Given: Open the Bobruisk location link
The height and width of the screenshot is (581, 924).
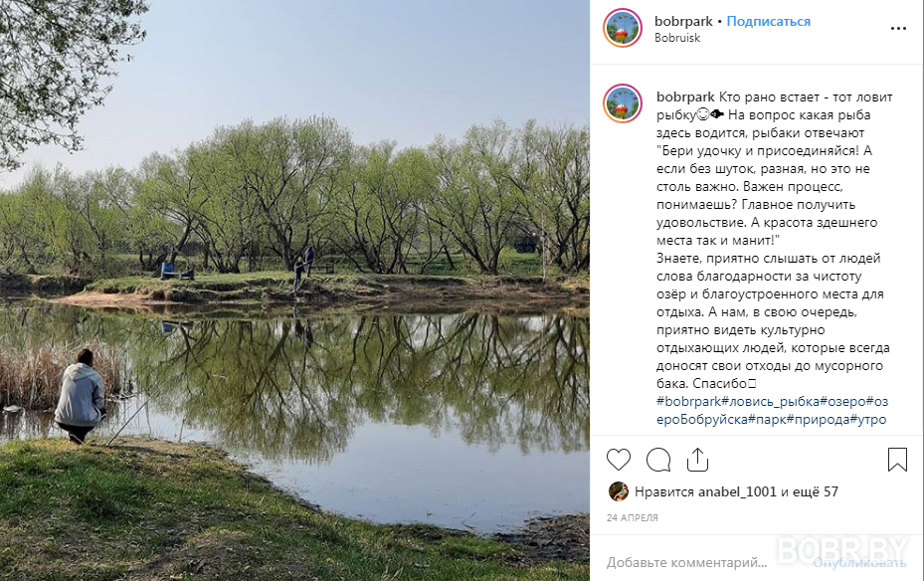Looking at the screenshot, I should click(677, 38).
